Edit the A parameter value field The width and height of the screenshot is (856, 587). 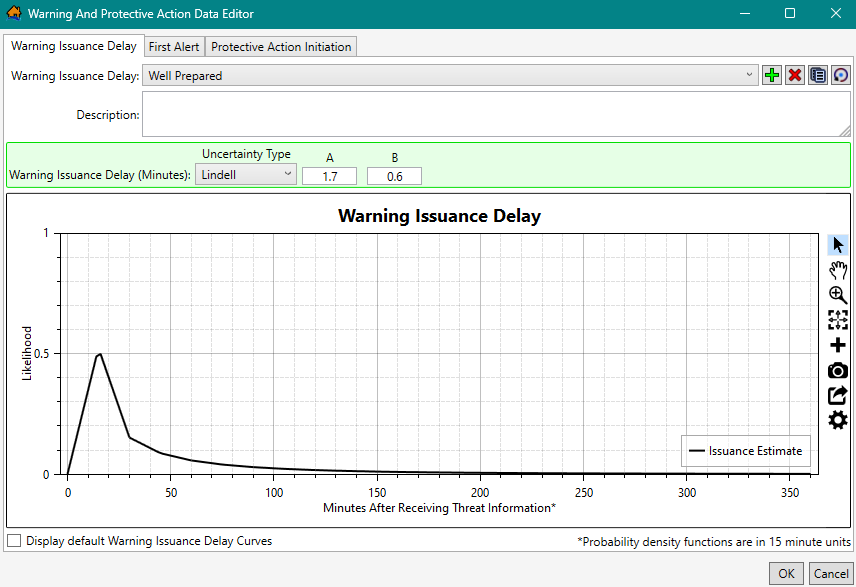[329, 175]
